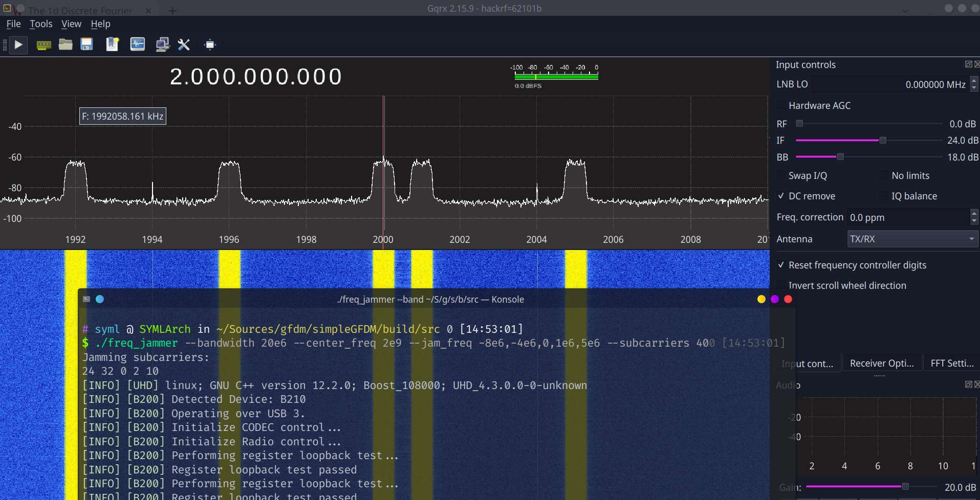This screenshot has width=980, height=500.
Task: Switch to the Receiver Options tab
Action: tap(882, 363)
